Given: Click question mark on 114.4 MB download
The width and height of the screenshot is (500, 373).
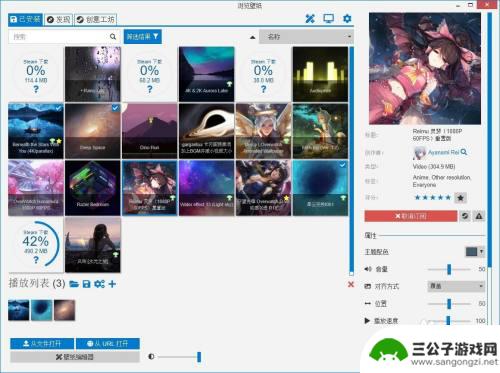Looking at the screenshot, I should pos(36,89).
